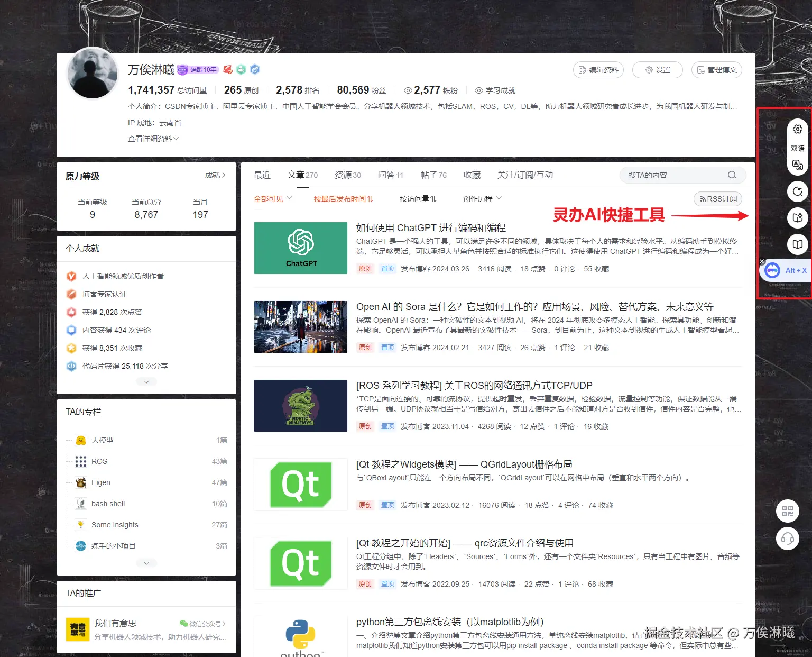Click the 博客专家认证 badge icon
Viewport: 812px width, 657px height.
click(71, 294)
